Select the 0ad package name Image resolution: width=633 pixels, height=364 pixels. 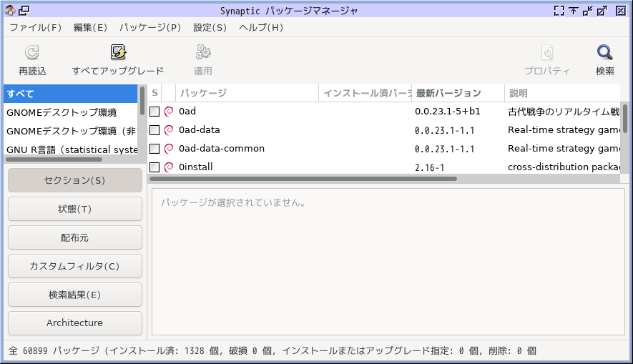187,112
